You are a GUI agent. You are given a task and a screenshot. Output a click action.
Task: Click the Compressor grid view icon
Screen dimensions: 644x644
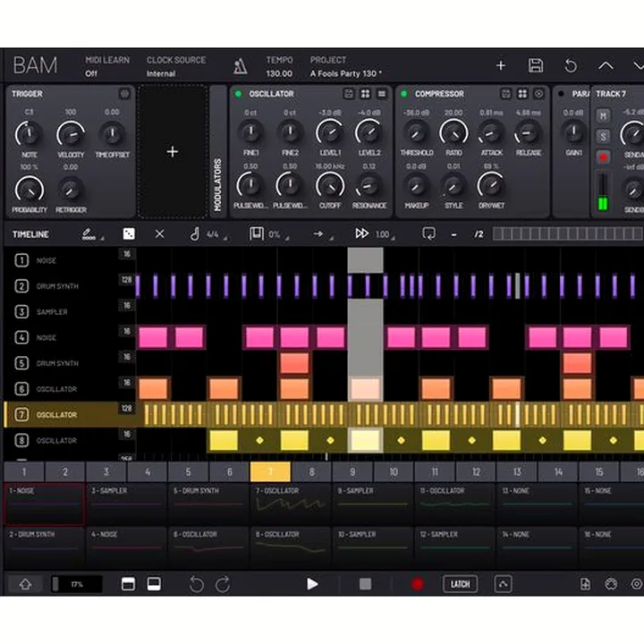pos(522,94)
